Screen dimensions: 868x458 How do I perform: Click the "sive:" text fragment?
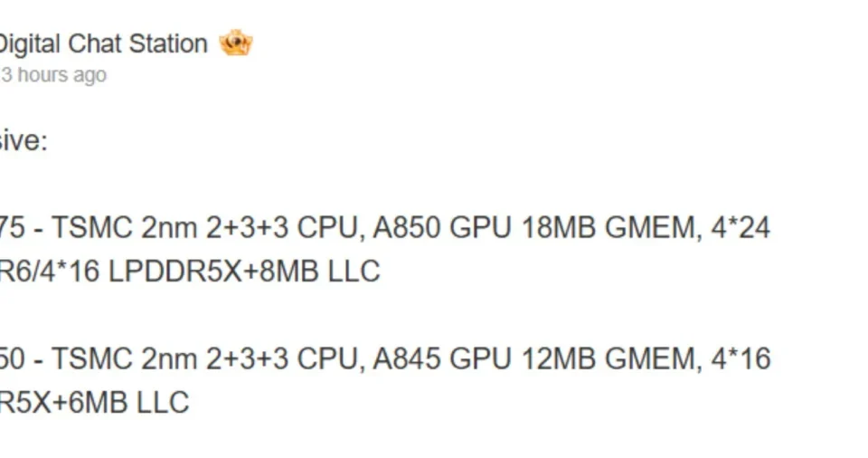(x=22, y=141)
